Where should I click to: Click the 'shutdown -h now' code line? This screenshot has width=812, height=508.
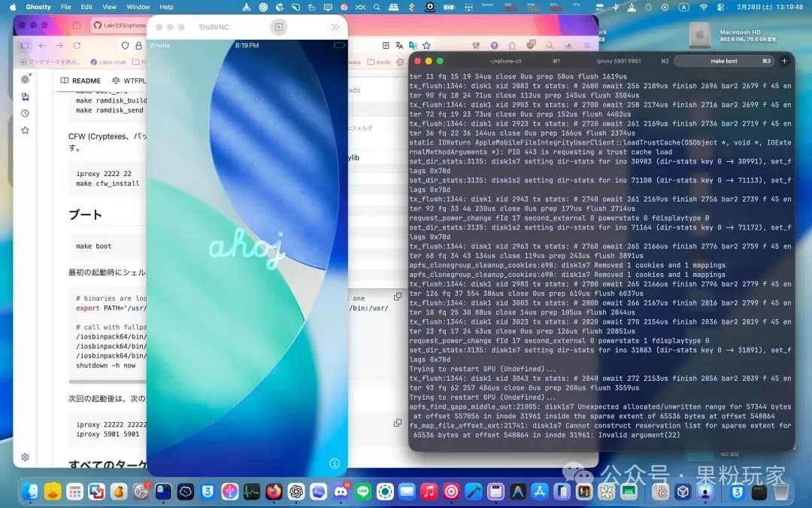click(106, 366)
